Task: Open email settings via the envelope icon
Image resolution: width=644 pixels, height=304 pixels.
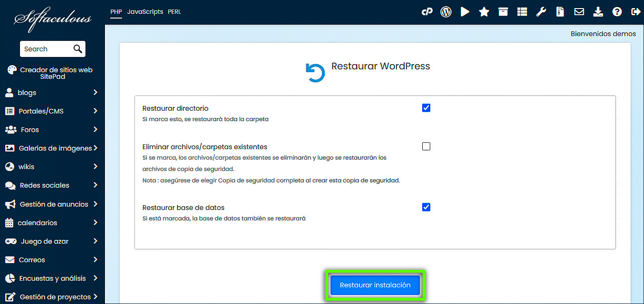Action: click(579, 11)
